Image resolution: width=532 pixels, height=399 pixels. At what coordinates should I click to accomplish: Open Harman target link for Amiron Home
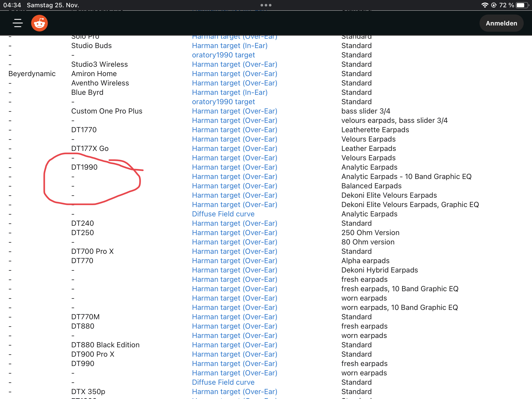[x=235, y=74]
